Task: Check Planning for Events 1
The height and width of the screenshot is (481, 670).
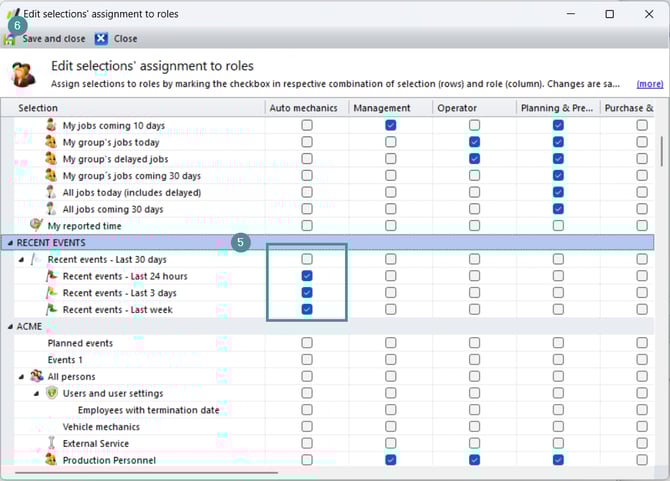Action: (x=558, y=359)
